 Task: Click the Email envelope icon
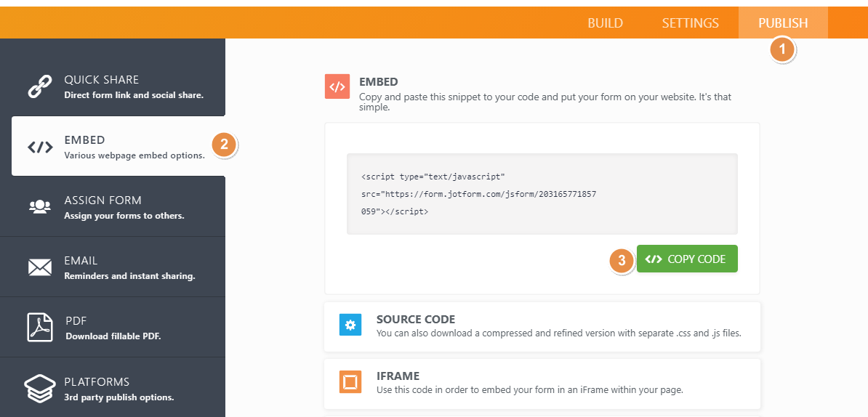[39, 268]
